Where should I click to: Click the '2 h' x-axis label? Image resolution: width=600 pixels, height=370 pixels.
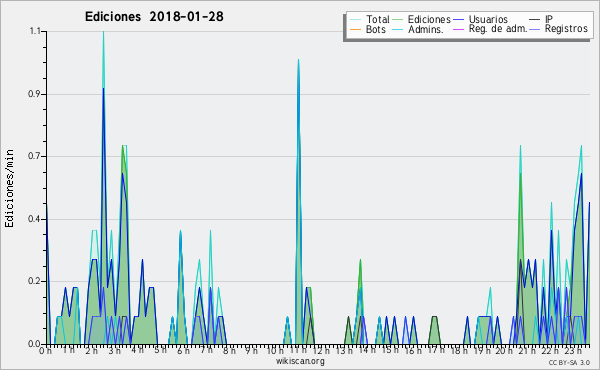[x=91, y=351]
